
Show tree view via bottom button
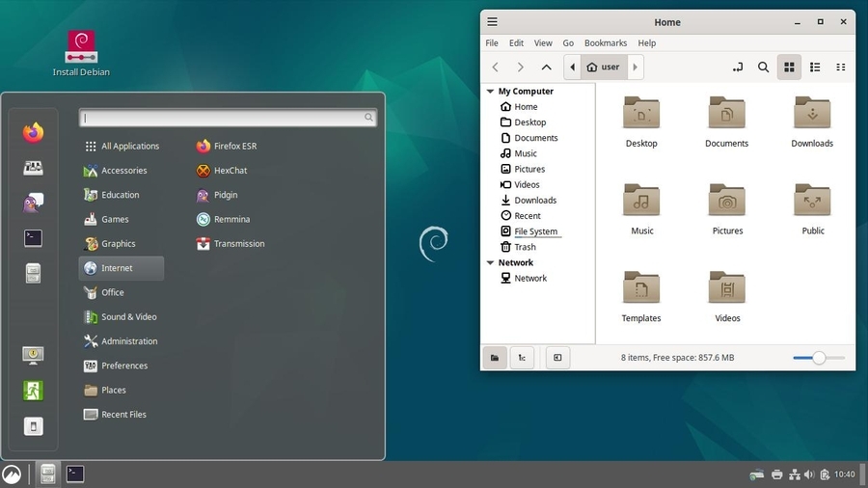(x=522, y=358)
